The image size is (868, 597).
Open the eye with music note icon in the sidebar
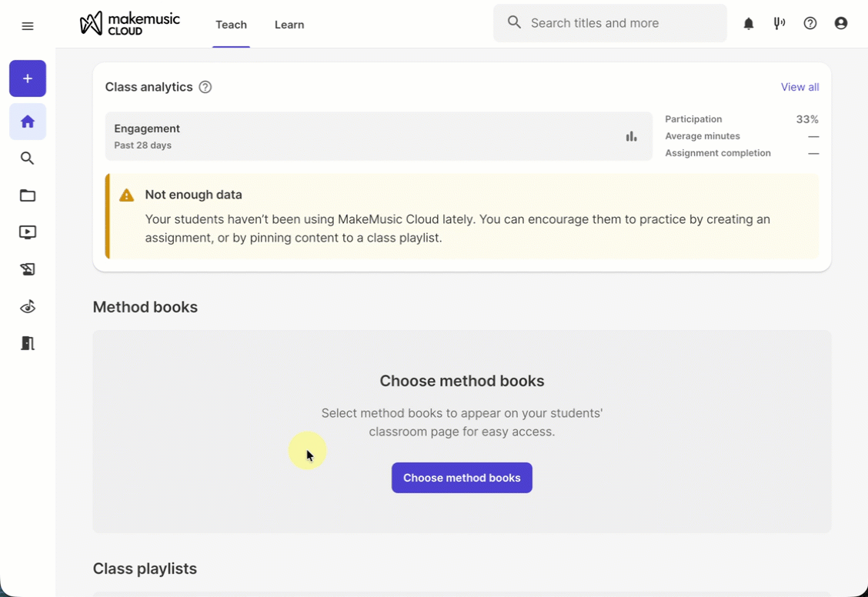pyautogui.click(x=28, y=306)
